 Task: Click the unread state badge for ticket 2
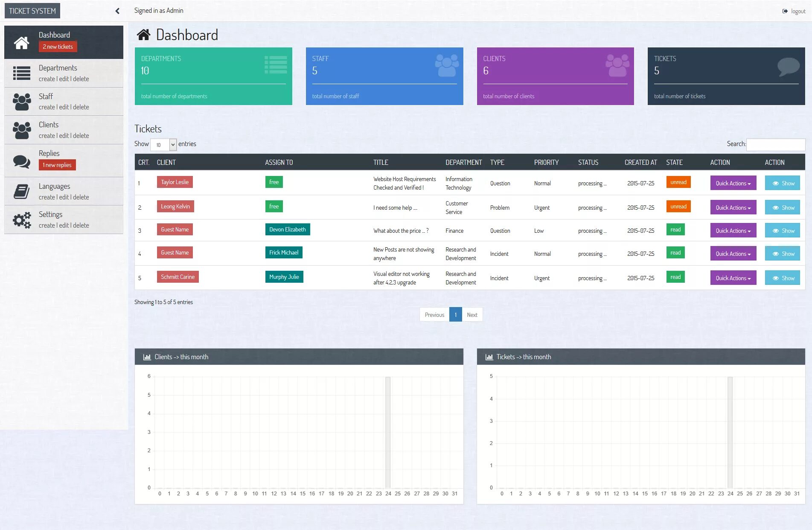[678, 207]
